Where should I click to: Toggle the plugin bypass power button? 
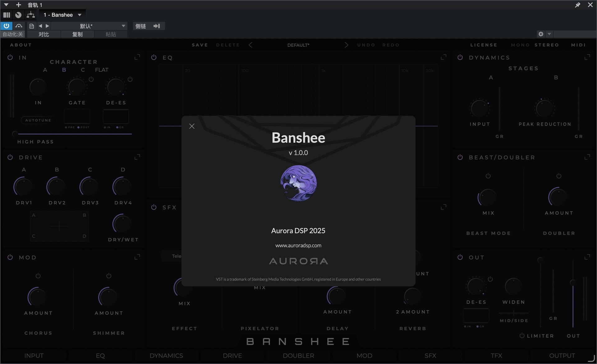pos(6,26)
